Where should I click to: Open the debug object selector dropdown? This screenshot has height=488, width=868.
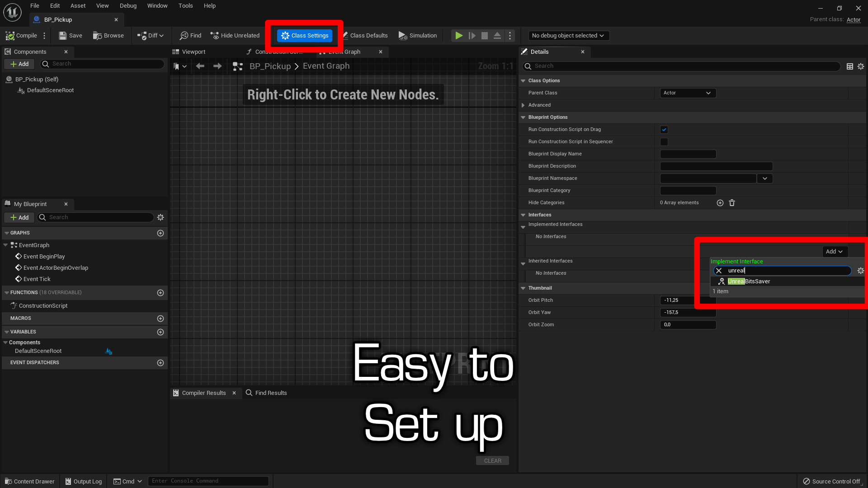(x=568, y=36)
